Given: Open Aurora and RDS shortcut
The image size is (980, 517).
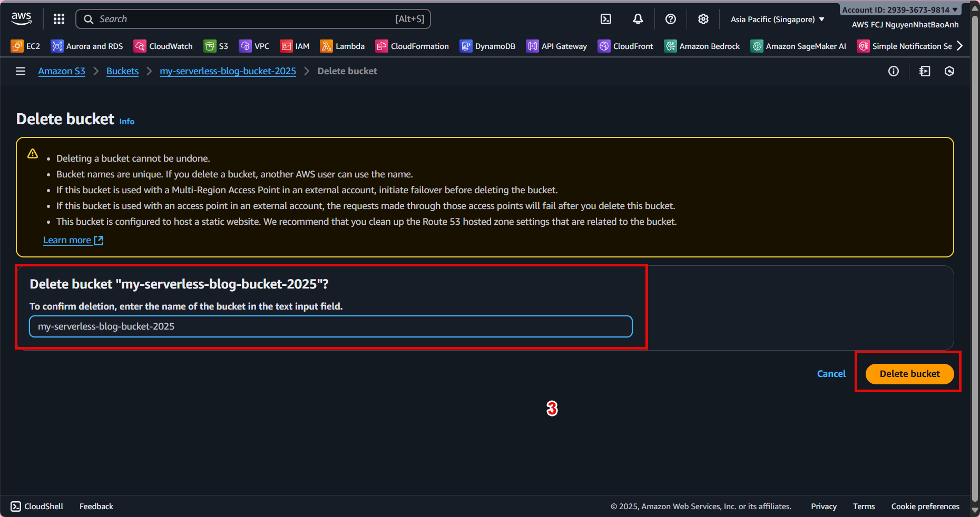Looking at the screenshot, I should pos(87,46).
